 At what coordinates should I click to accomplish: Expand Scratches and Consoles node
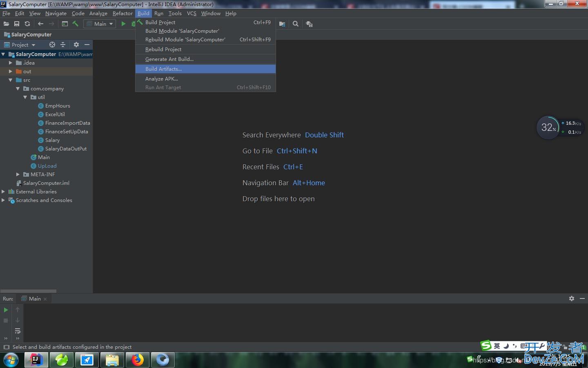tap(3, 200)
